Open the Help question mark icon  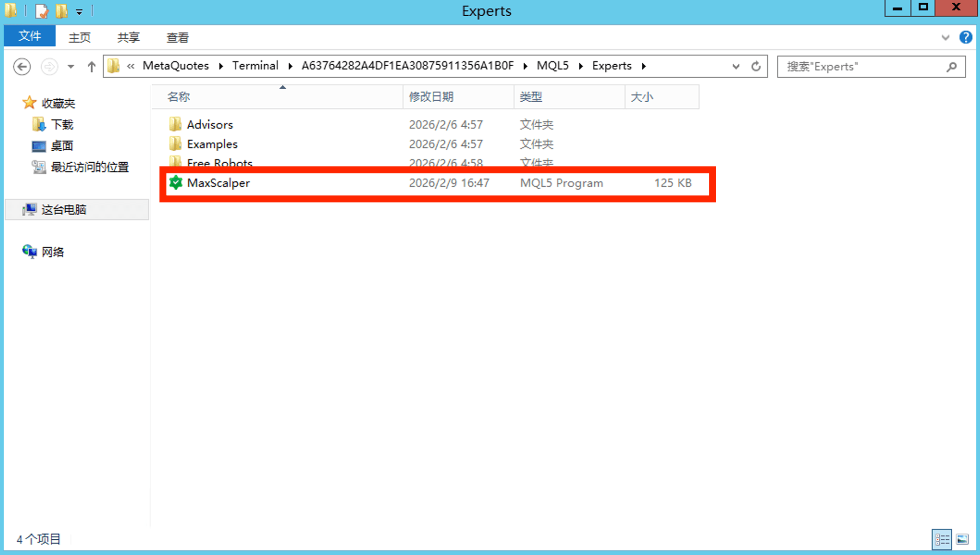coord(965,37)
